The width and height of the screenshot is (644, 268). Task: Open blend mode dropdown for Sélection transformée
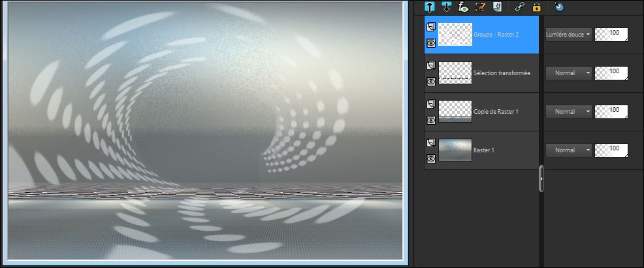point(568,73)
